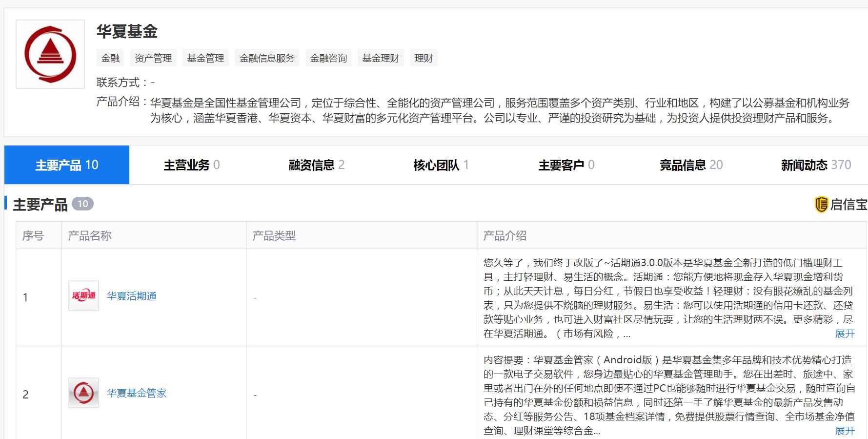Open the 主要客户 tab
The image size is (868, 439).
coord(566,165)
